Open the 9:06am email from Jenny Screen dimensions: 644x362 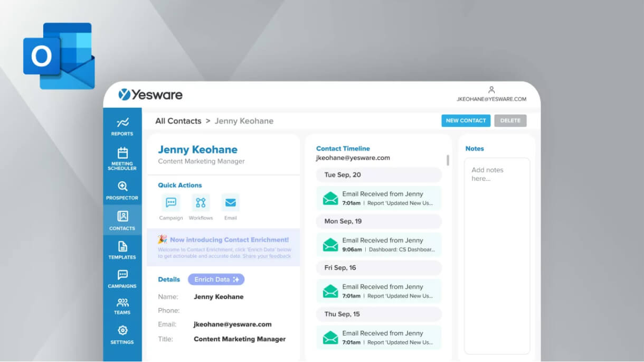tap(378, 244)
